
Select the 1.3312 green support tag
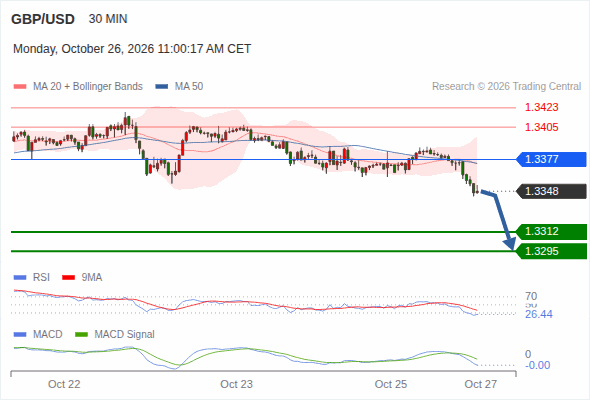(551, 231)
